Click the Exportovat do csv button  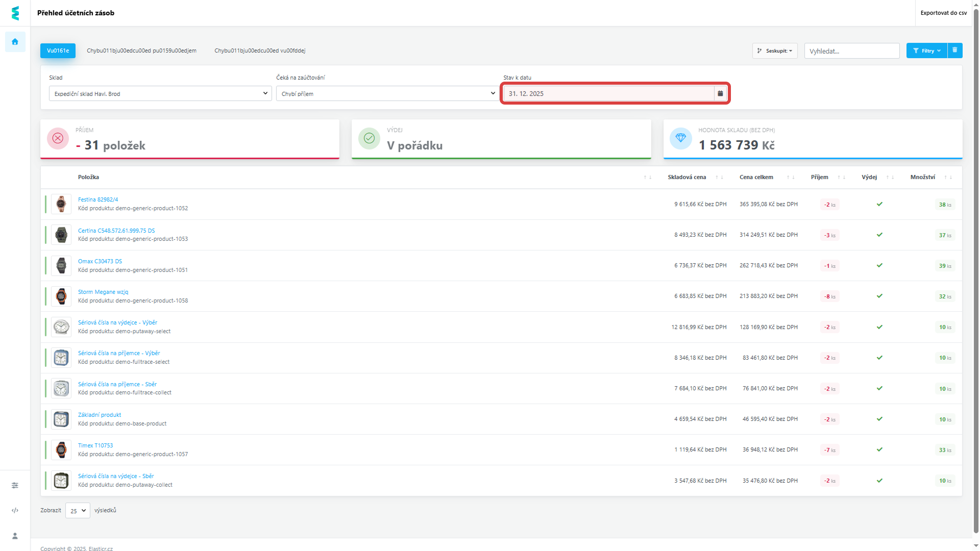[943, 13]
